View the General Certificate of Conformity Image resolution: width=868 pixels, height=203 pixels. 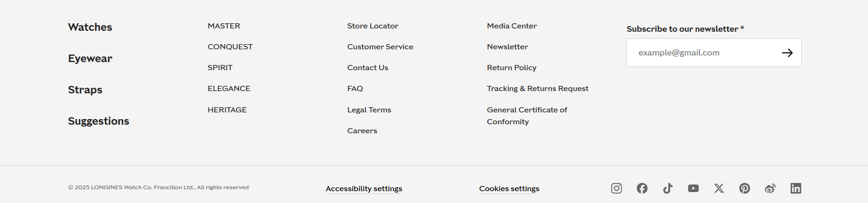(x=527, y=115)
